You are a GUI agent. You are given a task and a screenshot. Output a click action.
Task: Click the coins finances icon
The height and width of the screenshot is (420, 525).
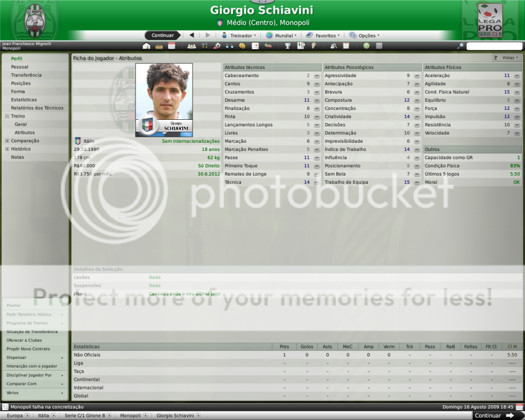242,46
